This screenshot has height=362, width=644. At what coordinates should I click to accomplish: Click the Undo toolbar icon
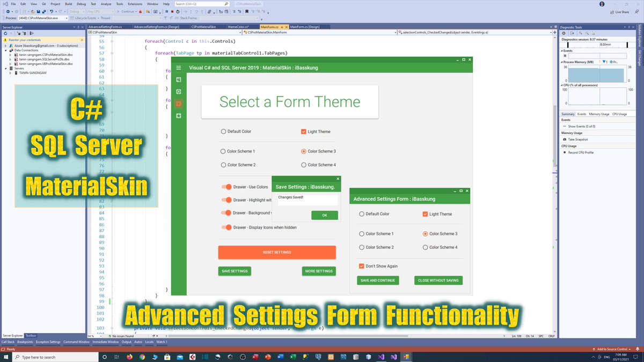(52, 11)
